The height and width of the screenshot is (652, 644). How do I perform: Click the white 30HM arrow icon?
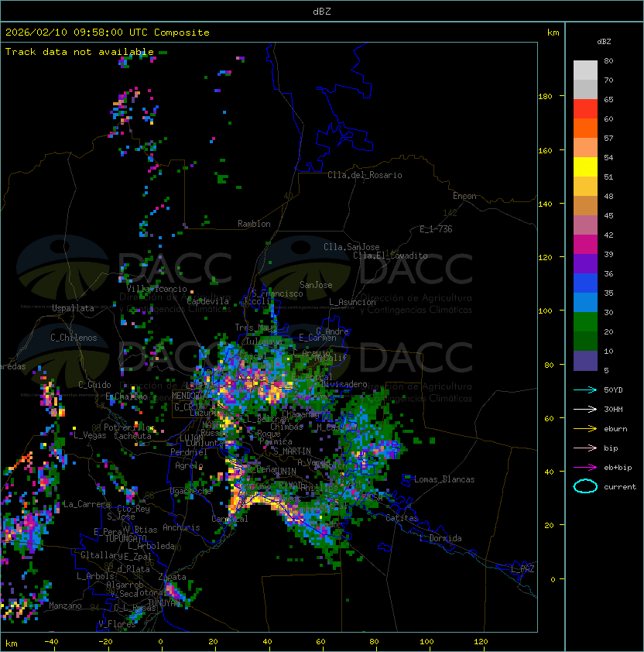[585, 409]
